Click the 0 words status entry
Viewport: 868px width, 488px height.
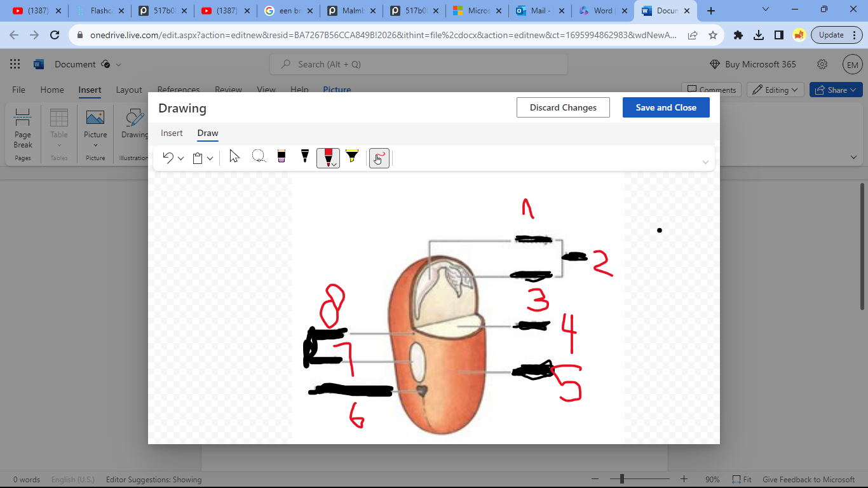coord(27,480)
